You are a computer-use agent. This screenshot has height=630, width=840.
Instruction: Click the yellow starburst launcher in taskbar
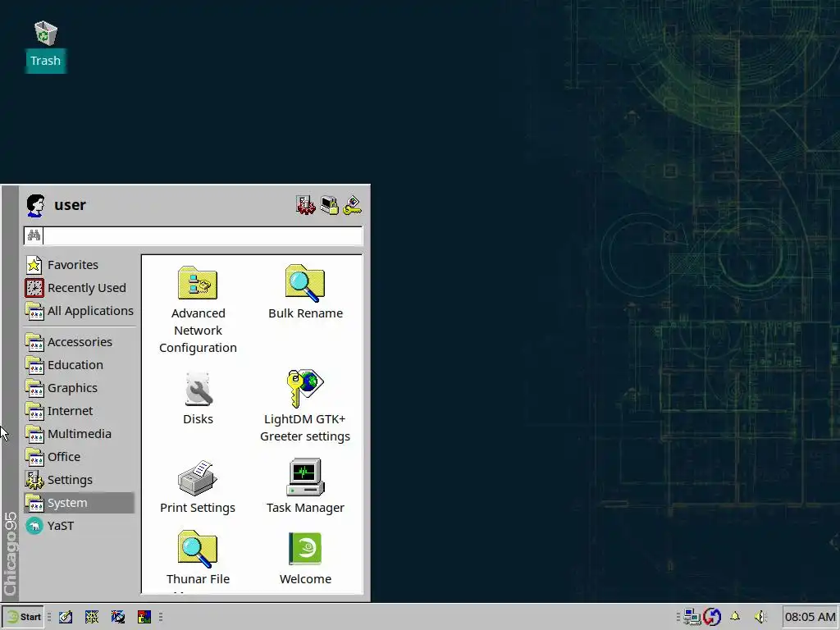click(92, 617)
